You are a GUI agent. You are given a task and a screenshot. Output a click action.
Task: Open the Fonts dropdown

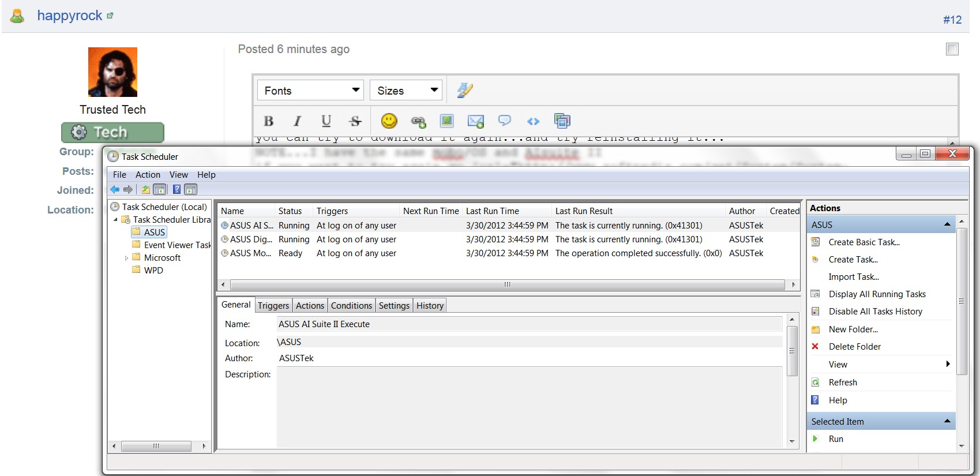(x=310, y=91)
